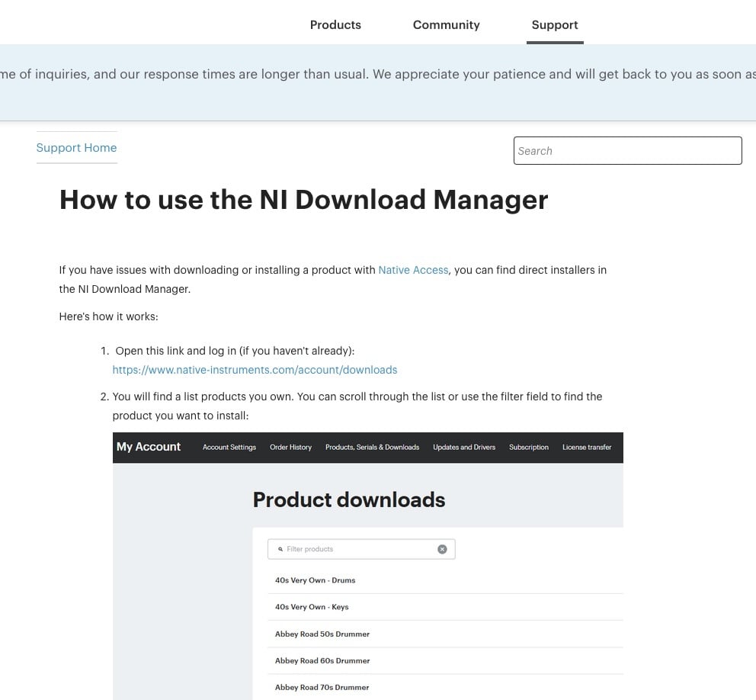Click the Product downloads heading
756x700 pixels.
pos(348,499)
